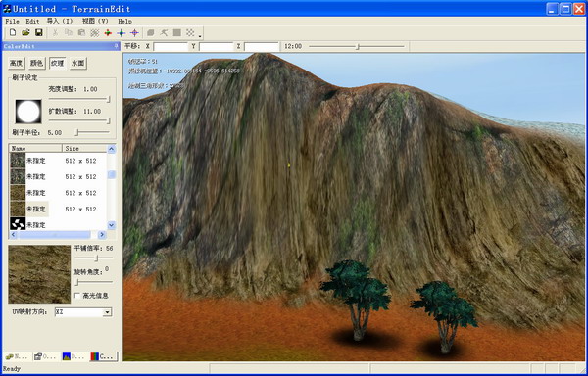The width and height of the screenshot is (588, 376).
Task: Click the Paste toolbar icon
Action: coord(81,33)
